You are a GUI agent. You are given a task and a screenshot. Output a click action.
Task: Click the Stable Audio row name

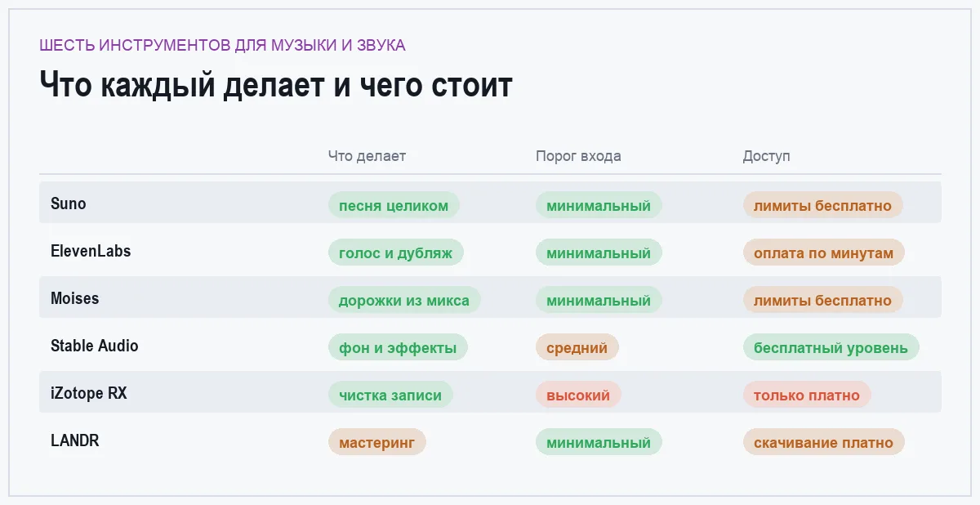95,346
